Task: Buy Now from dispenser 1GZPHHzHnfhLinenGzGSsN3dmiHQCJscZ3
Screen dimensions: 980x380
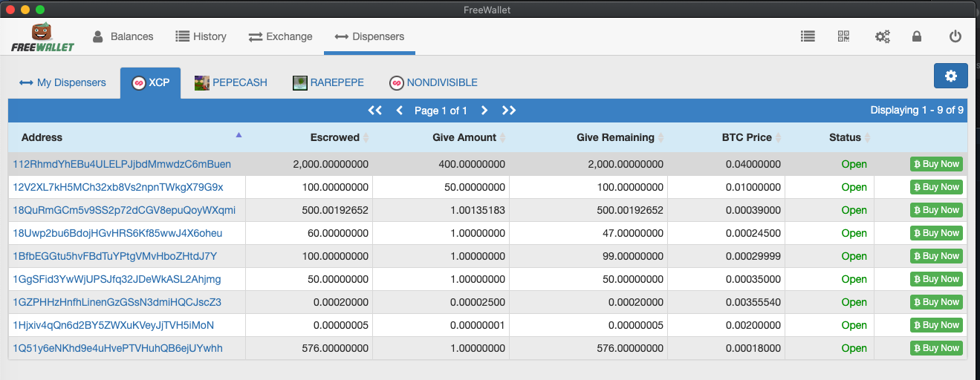Action: pyautogui.click(x=936, y=302)
